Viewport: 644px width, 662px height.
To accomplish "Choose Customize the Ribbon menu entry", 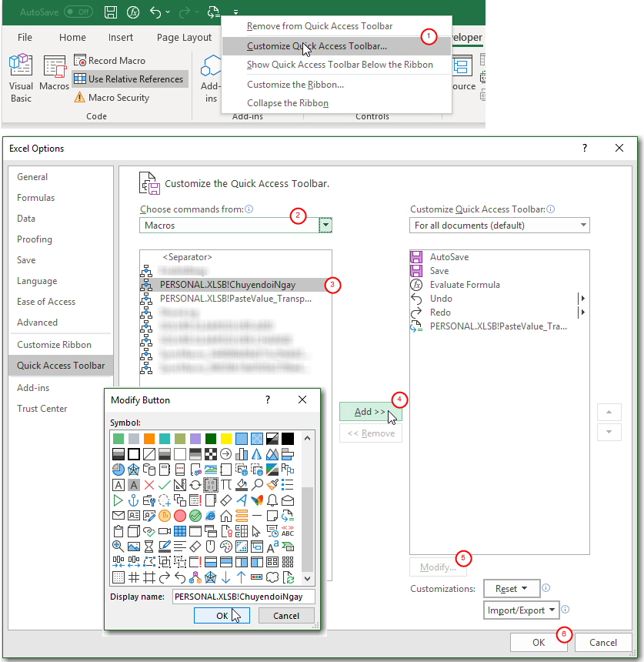I will [x=336, y=85].
